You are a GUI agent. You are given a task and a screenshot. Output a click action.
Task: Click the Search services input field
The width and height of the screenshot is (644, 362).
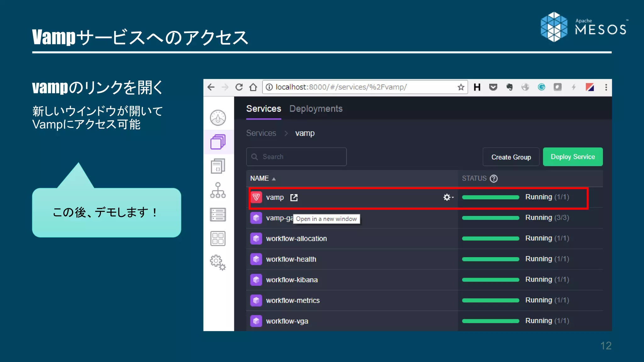tap(296, 157)
